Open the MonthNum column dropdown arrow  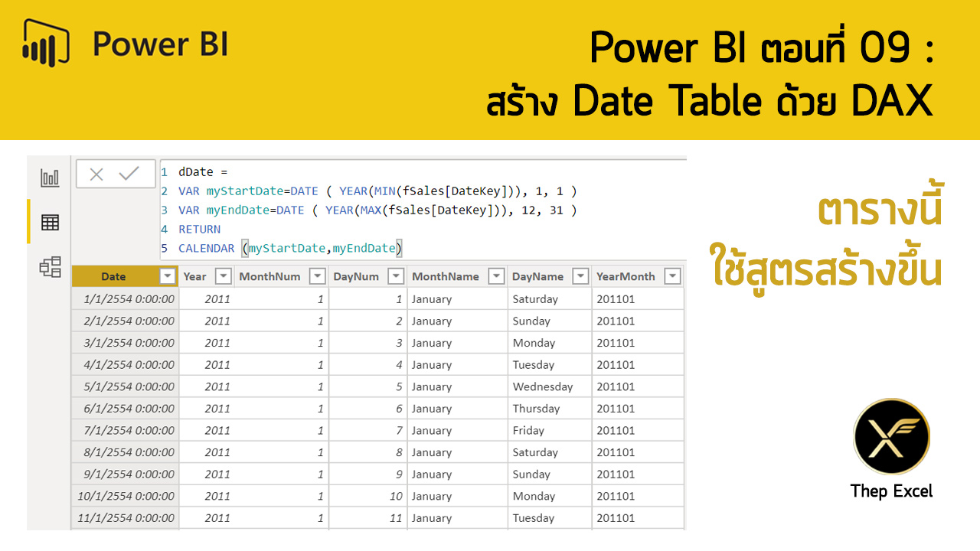click(x=317, y=276)
